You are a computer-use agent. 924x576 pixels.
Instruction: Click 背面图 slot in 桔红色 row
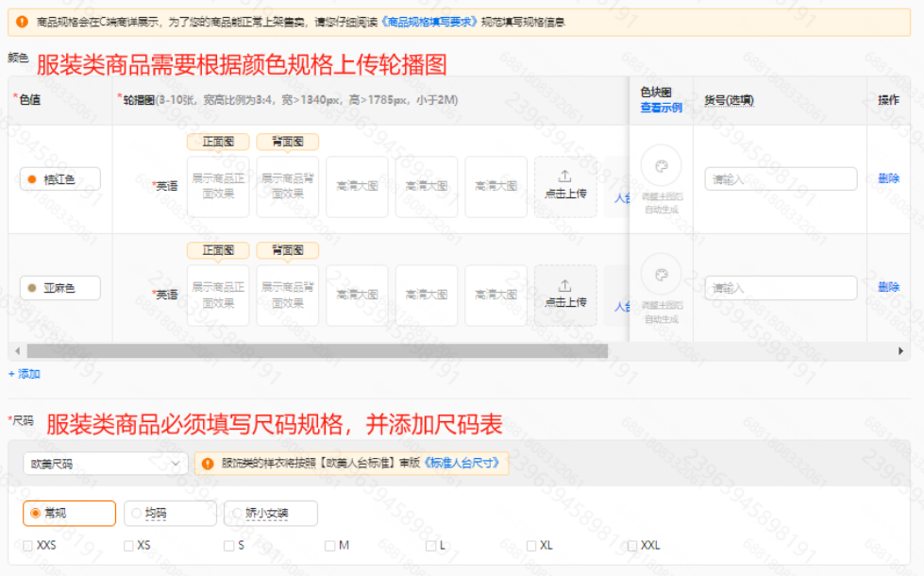[288, 186]
